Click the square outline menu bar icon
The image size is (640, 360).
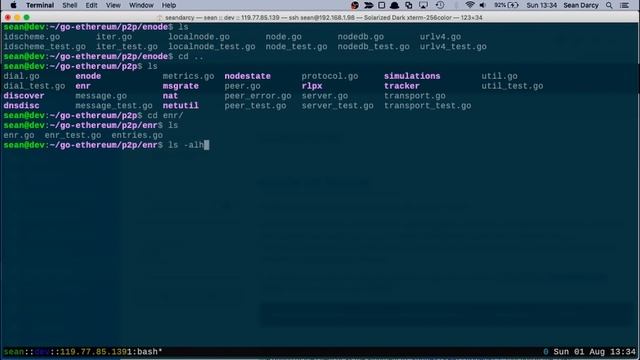click(382, 5)
